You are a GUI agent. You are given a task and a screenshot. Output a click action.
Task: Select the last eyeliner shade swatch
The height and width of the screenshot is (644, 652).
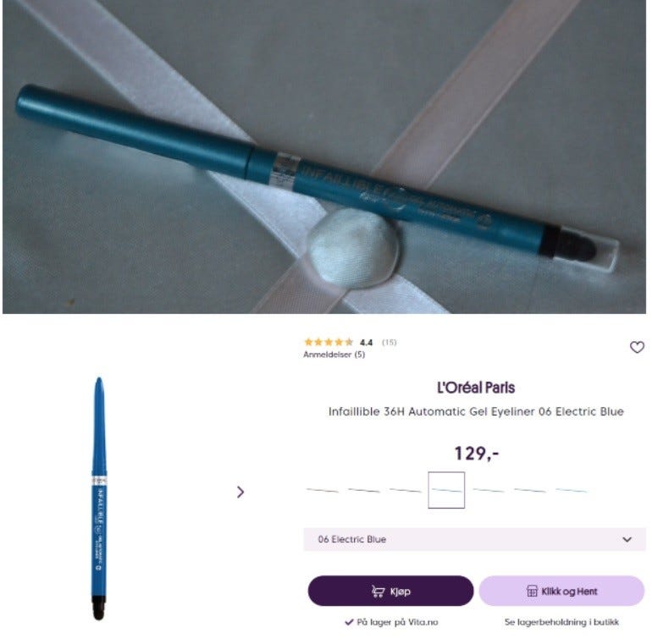click(x=572, y=490)
